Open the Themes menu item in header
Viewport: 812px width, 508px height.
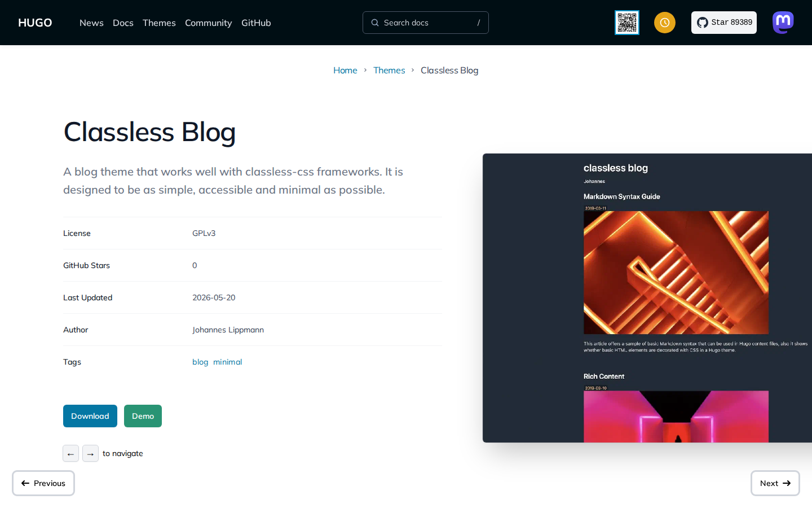(159, 23)
